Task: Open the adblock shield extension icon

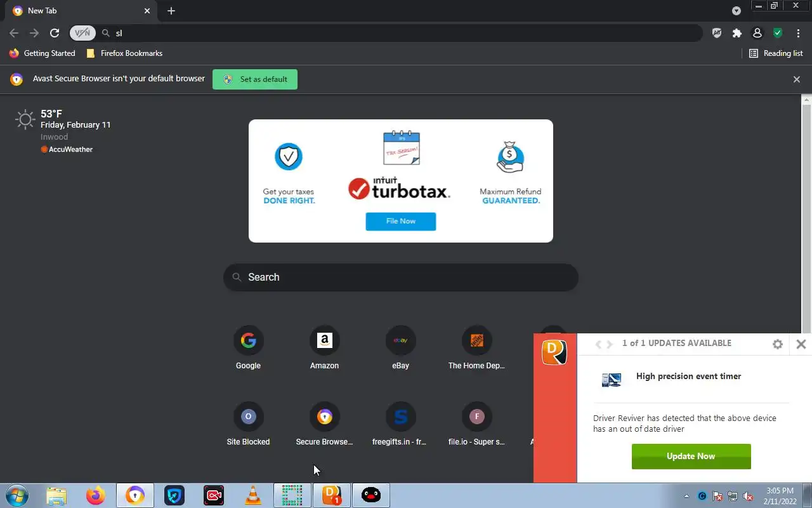Action: tap(717, 33)
